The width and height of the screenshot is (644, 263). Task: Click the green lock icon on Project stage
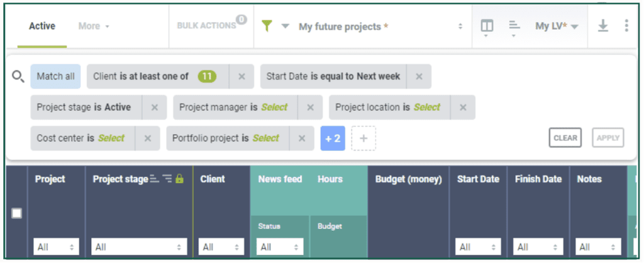point(179,179)
